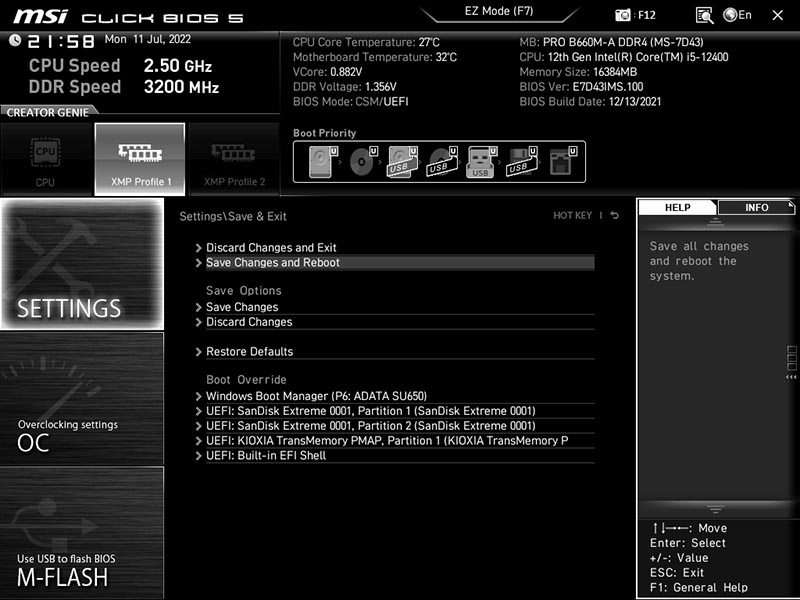
Task: Select the USB optical drive boot icon
Action: (x=442, y=161)
